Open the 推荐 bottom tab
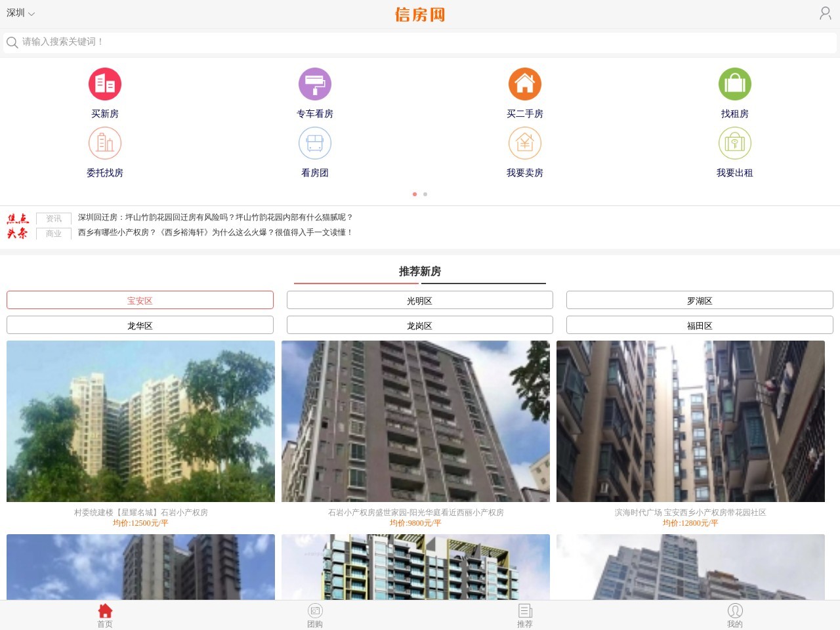Viewport: 840px width, 630px height. [525, 616]
